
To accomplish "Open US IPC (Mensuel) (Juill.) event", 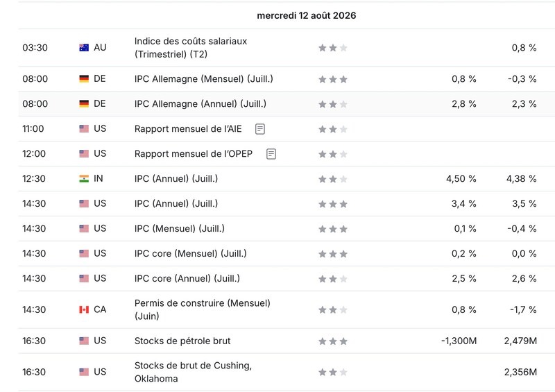I will click(x=180, y=228).
